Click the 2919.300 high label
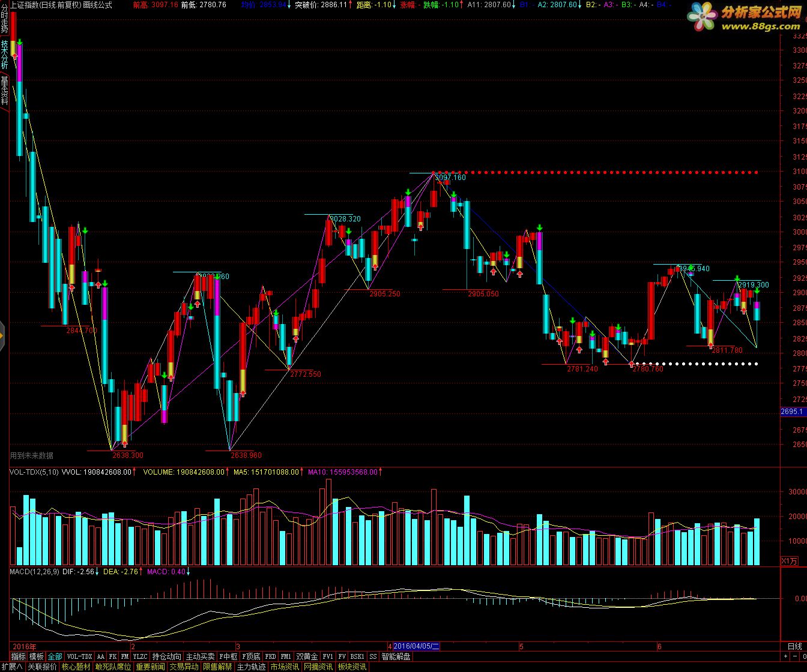807x672 pixels. [x=754, y=285]
